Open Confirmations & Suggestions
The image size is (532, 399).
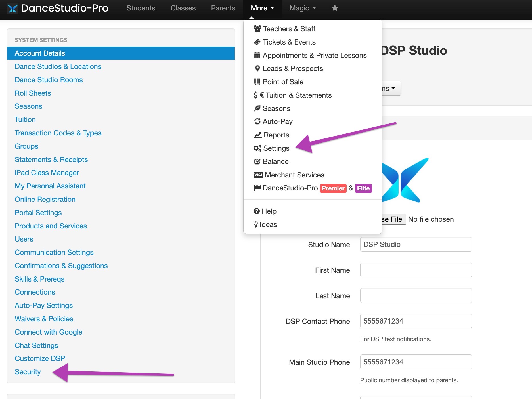61,266
